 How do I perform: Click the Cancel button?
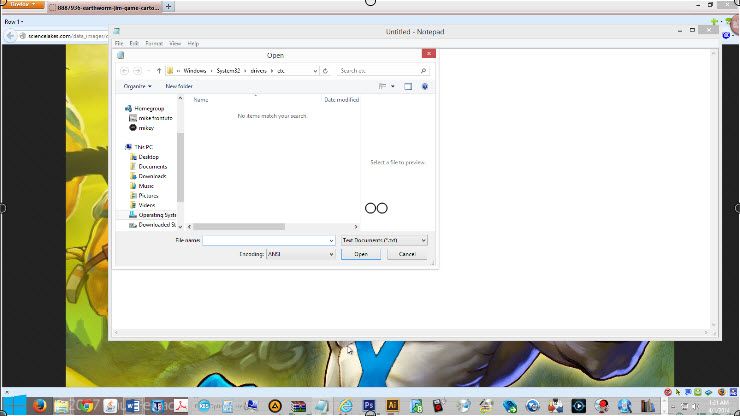point(407,254)
